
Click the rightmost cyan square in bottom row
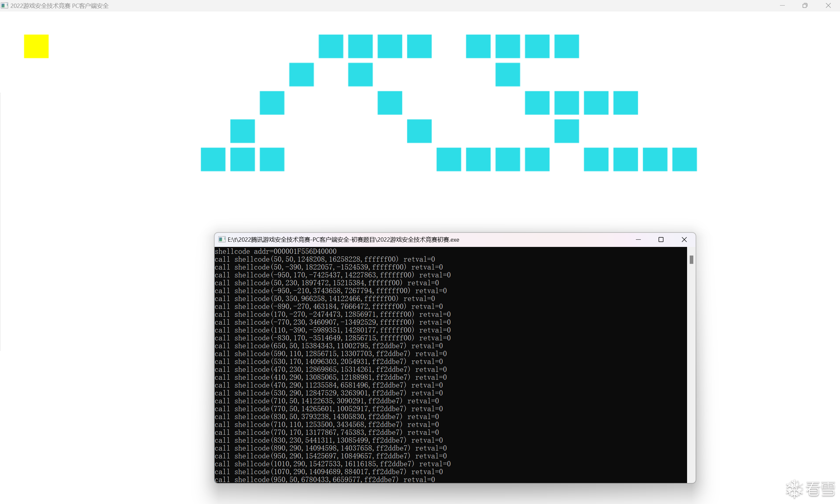[684, 159]
